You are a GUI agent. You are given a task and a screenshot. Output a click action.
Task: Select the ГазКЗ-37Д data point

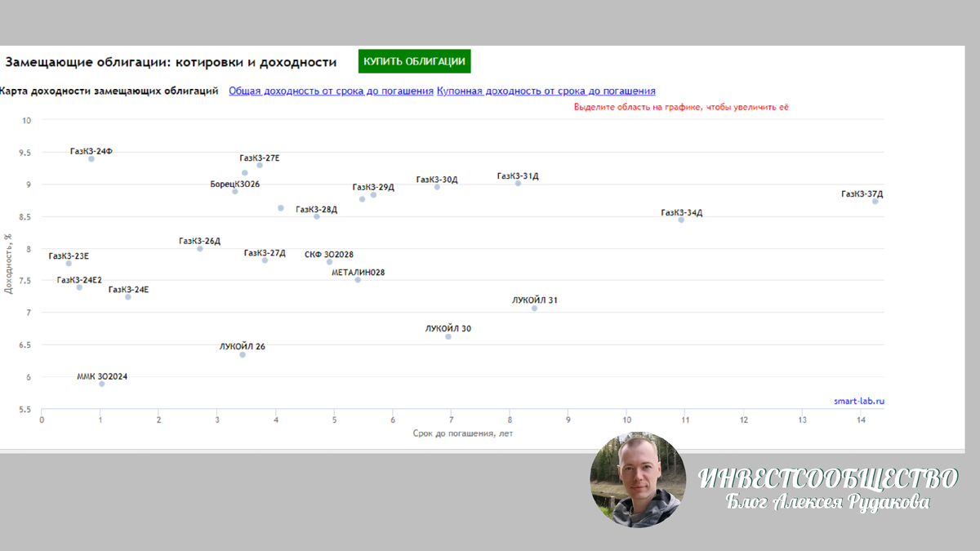click(x=875, y=201)
